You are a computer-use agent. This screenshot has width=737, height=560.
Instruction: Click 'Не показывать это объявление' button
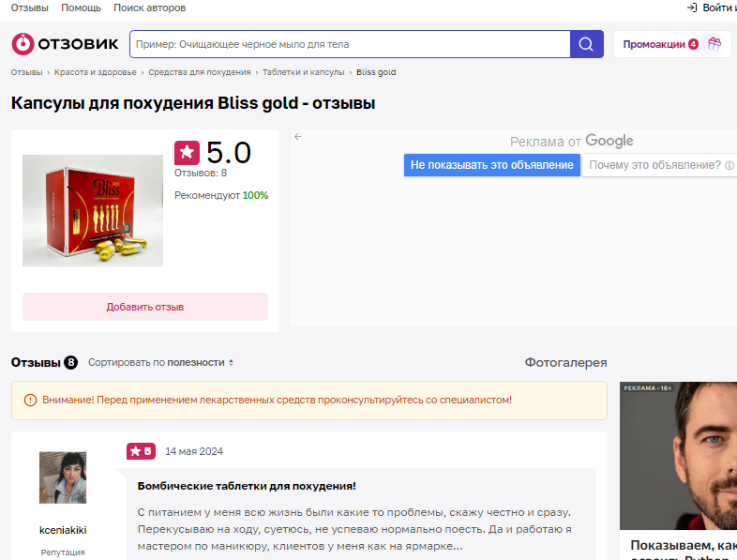point(492,165)
